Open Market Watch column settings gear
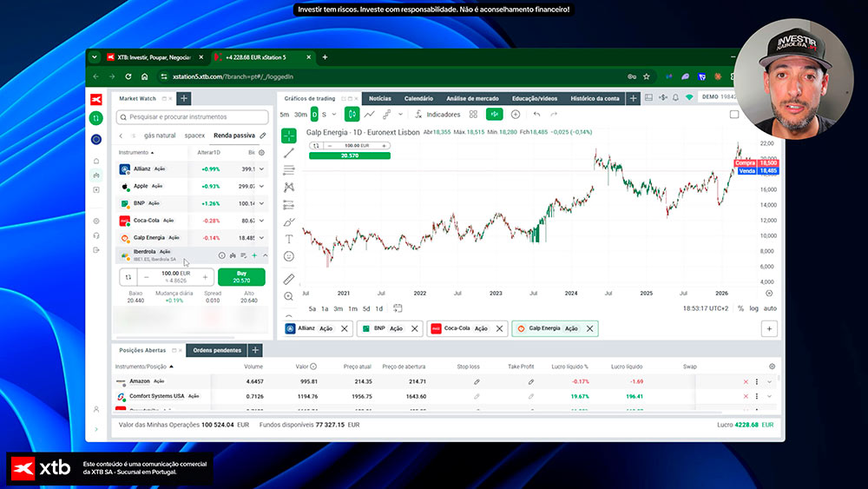 262,152
